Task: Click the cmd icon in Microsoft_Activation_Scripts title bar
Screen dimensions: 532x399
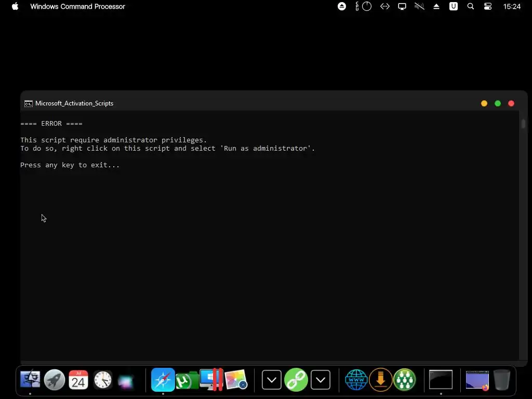Action: point(29,103)
